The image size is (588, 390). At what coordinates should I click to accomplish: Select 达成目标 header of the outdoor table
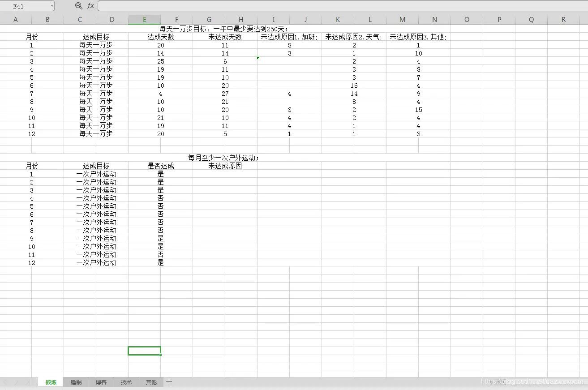click(96, 166)
